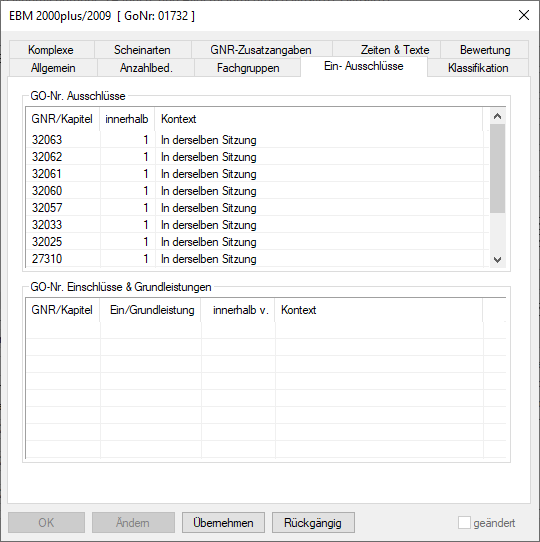Image resolution: width=540 pixels, height=542 pixels.
Task: Click 'In derselben Sitzung' for 27310
Action: point(208,259)
